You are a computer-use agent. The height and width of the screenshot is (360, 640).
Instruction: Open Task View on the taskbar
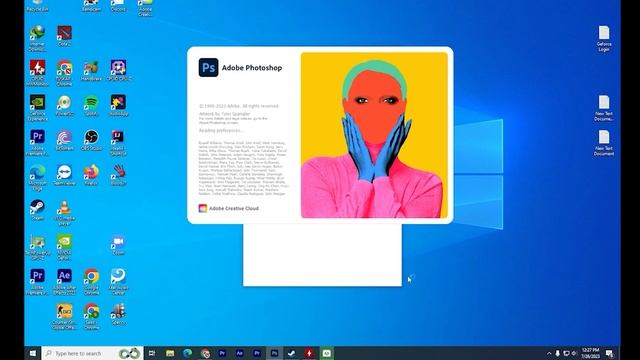pyautogui.click(x=152, y=353)
